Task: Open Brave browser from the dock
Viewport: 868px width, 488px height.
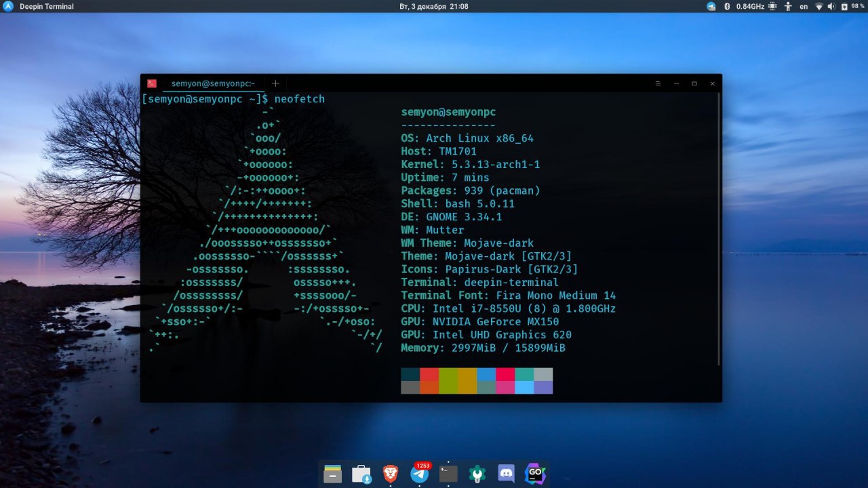Action: click(x=390, y=474)
